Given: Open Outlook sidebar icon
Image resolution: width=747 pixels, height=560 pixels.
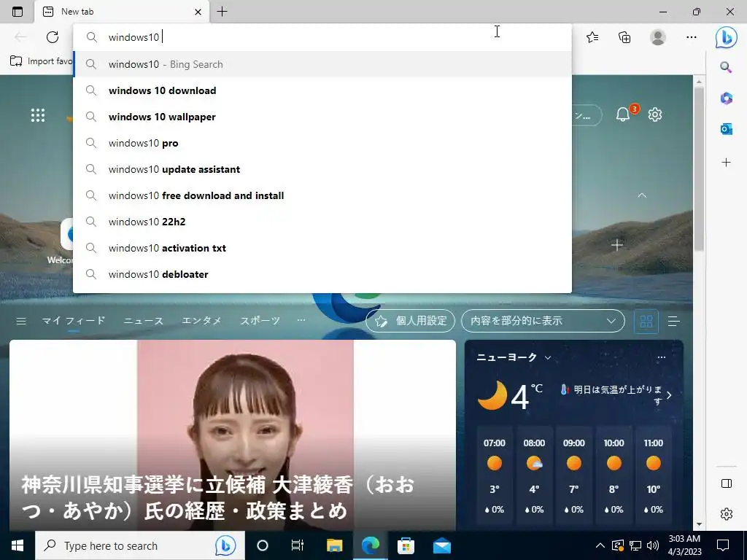Looking at the screenshot, I should 726,128.
